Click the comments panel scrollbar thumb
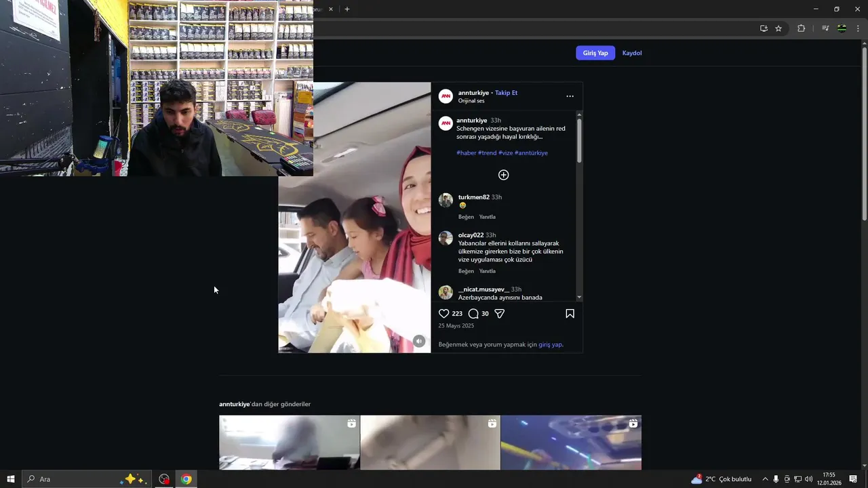Viewport: 868px width, 488px height. [x=579, y=141]
